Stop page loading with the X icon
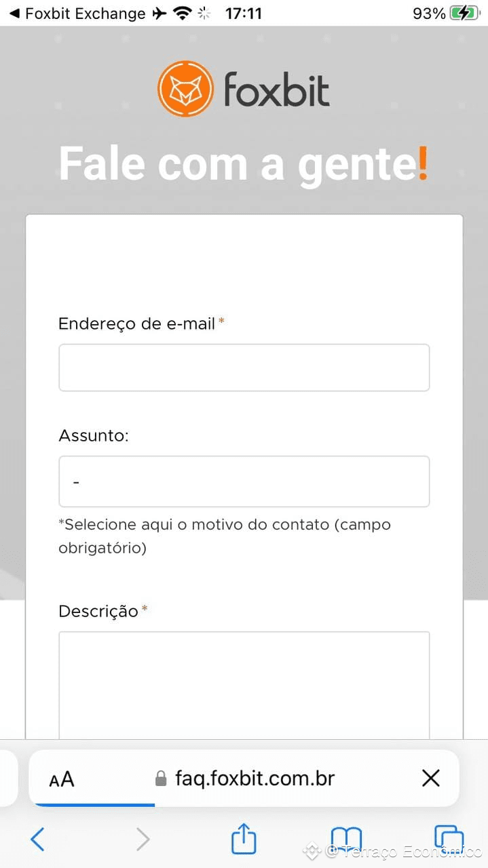Image resolution: width=488 pixels, height=868 pixels. tap(431, 778)
